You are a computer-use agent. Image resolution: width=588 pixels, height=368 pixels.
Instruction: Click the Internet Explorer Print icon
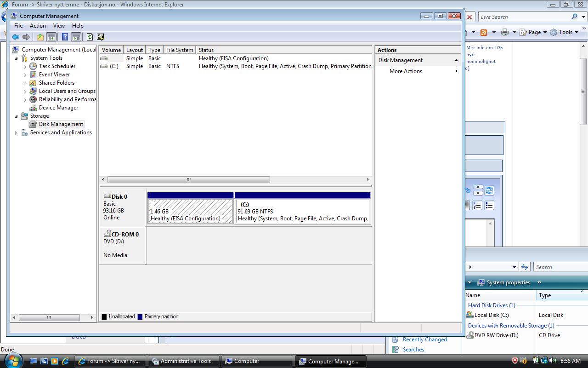[505, 32]
